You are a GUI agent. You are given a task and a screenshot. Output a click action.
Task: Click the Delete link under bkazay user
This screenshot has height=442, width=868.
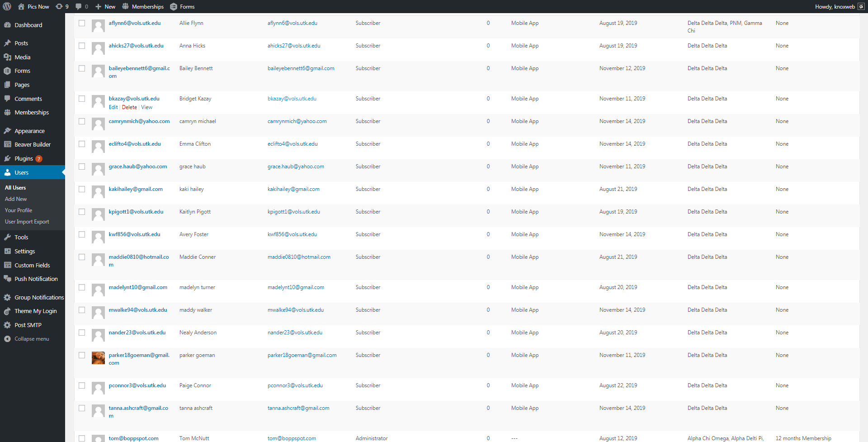point(129,107)
